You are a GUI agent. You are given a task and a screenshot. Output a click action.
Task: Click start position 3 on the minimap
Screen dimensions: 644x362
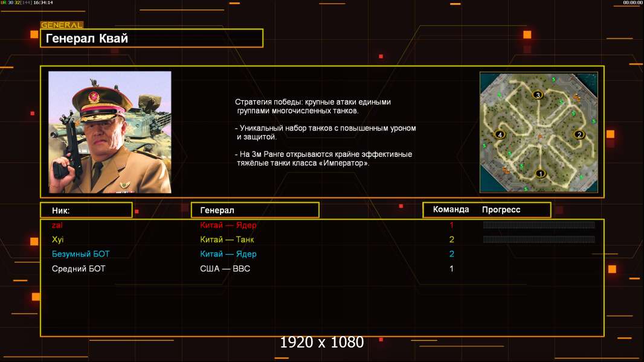tap(538, 95)
